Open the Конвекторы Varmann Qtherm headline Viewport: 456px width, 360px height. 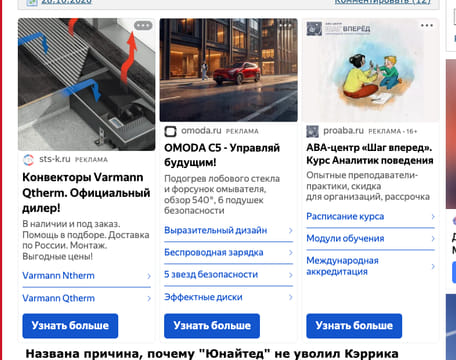coord(86,193)
